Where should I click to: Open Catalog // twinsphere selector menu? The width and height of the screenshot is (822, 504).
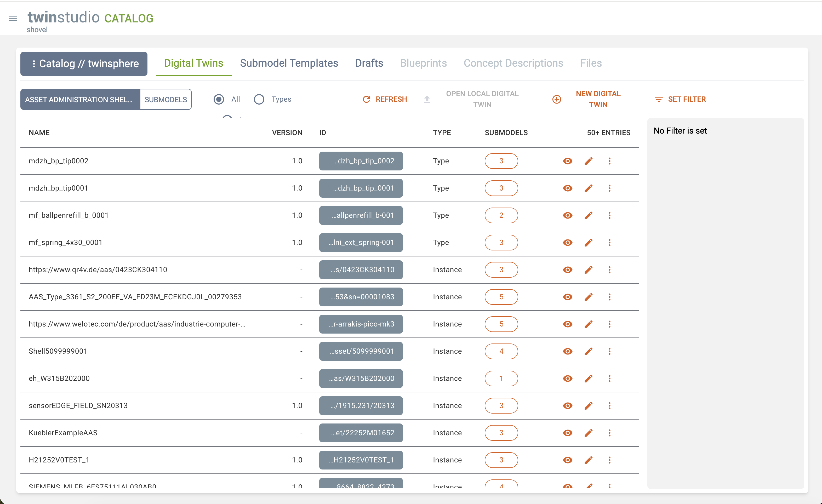pos(84,64)
